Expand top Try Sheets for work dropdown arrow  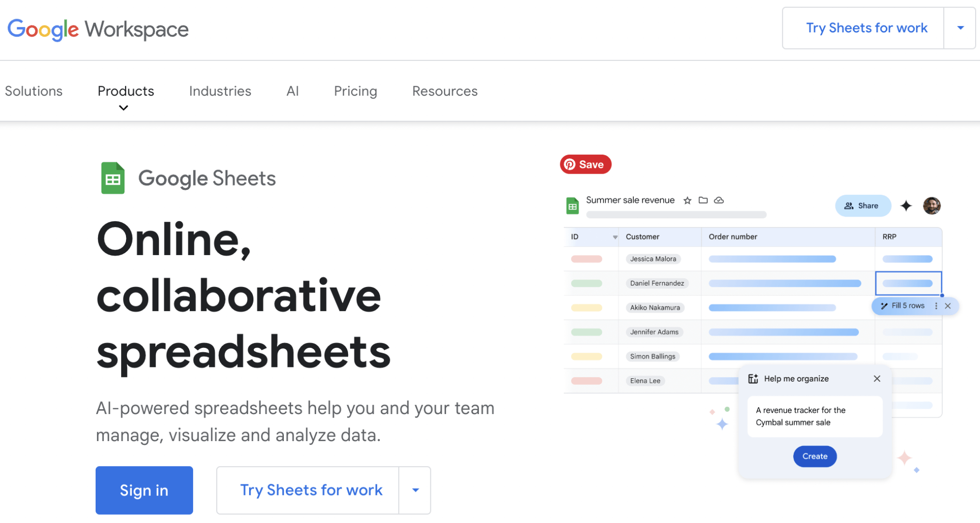pyautogui.click(x=960, y=28)
